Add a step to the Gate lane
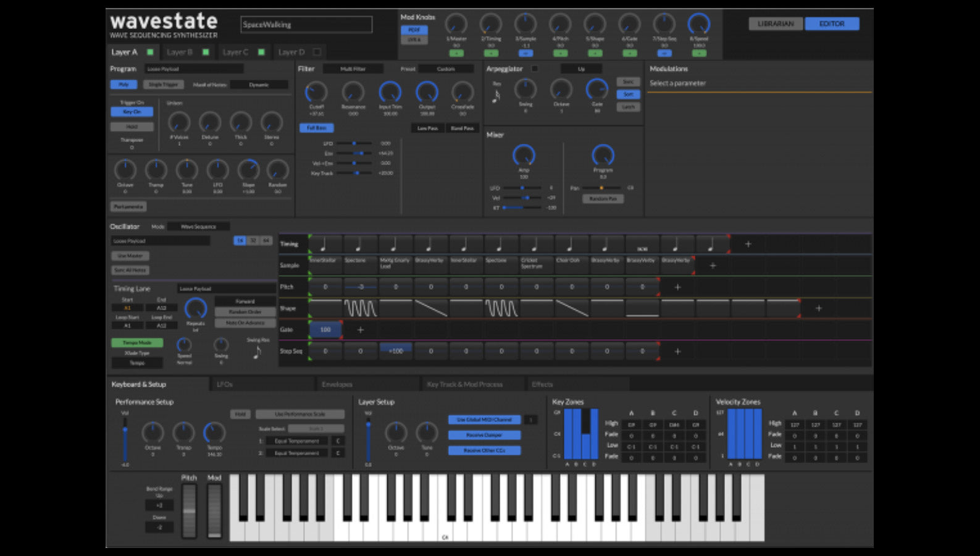This screenshot has width=980, height=556. 361,330
